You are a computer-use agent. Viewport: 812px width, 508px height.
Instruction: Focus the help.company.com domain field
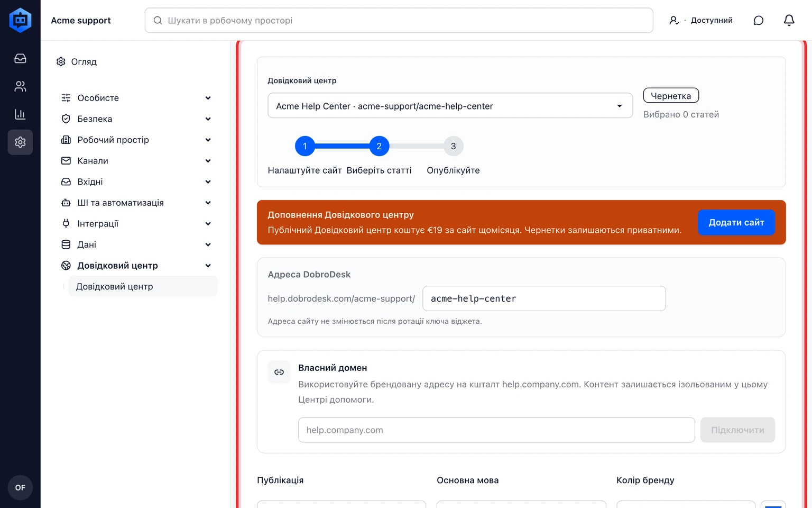496,430
